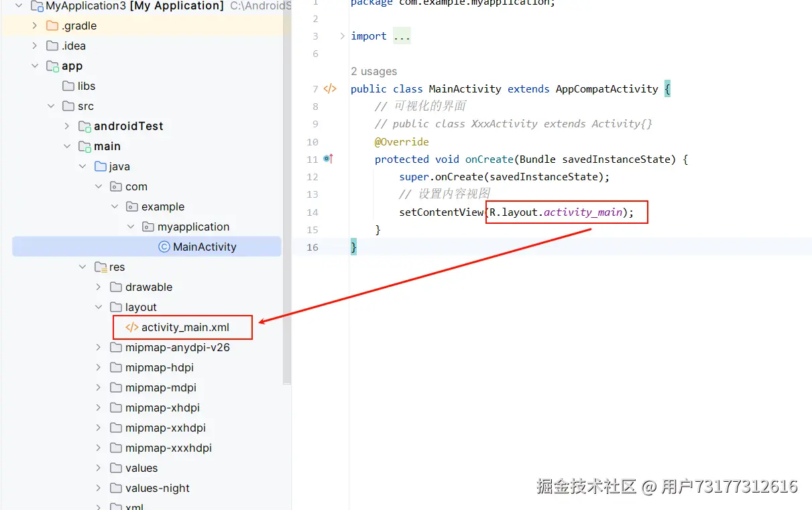This screenshot has height=510, width=812.
Task: Expand the values folder chevron
Action: click(99, 468)
